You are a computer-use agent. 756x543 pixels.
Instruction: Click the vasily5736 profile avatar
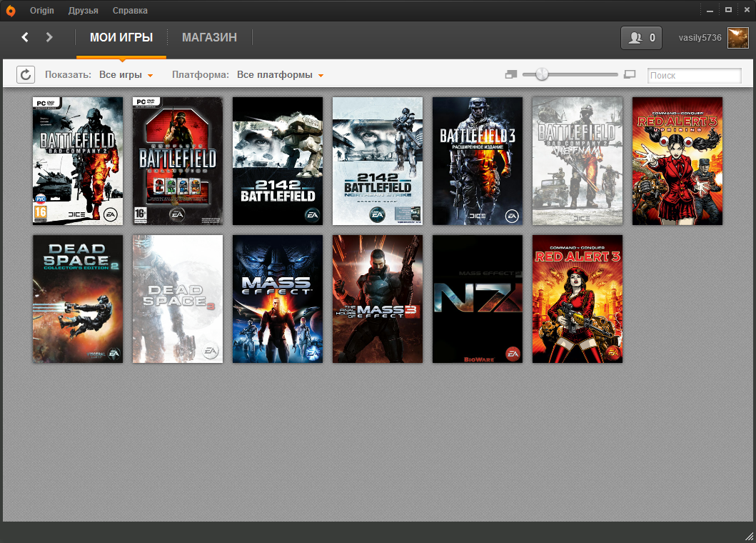(737, 38)
